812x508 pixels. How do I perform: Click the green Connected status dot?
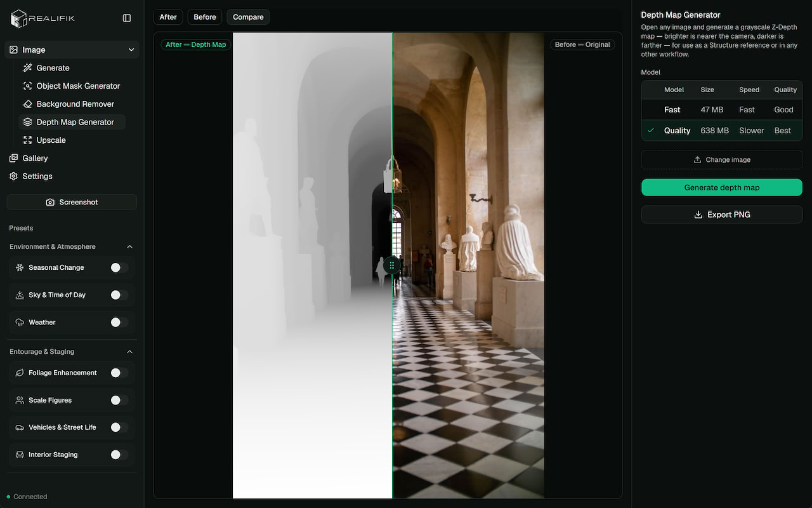tap(8, 497)
